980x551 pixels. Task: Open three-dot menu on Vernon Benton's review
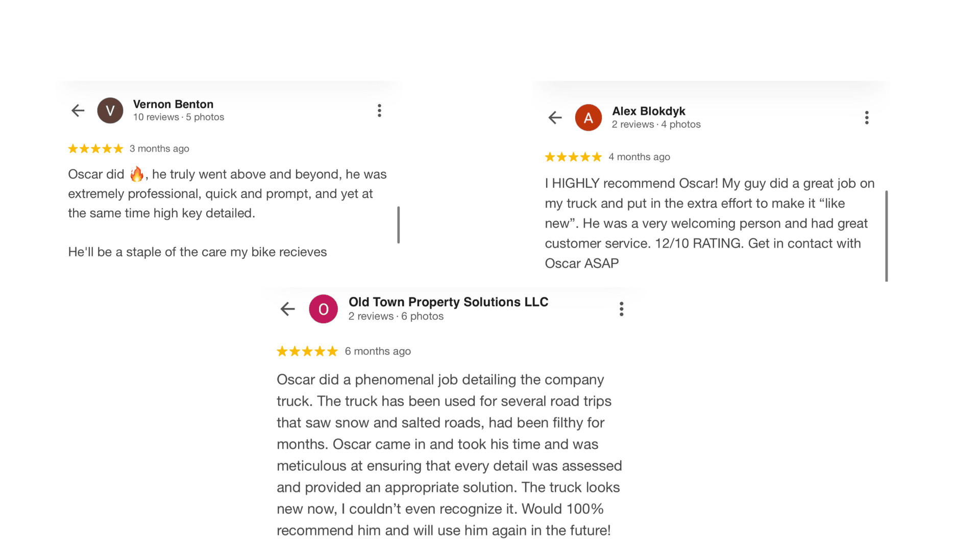click(x=379, y=111)
